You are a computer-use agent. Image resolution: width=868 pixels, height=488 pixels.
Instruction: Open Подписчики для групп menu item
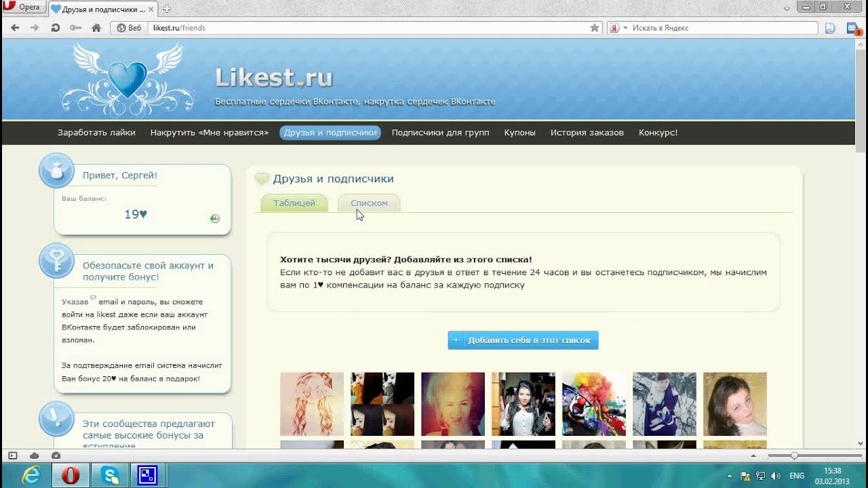(x=440, y=133)
